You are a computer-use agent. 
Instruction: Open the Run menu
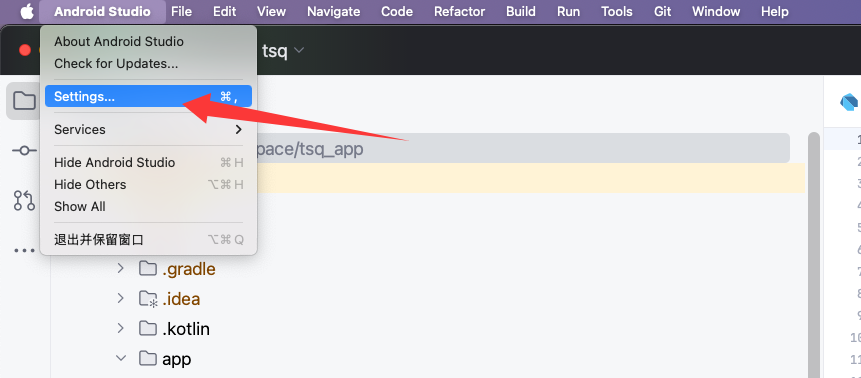[x=568, y=12]
